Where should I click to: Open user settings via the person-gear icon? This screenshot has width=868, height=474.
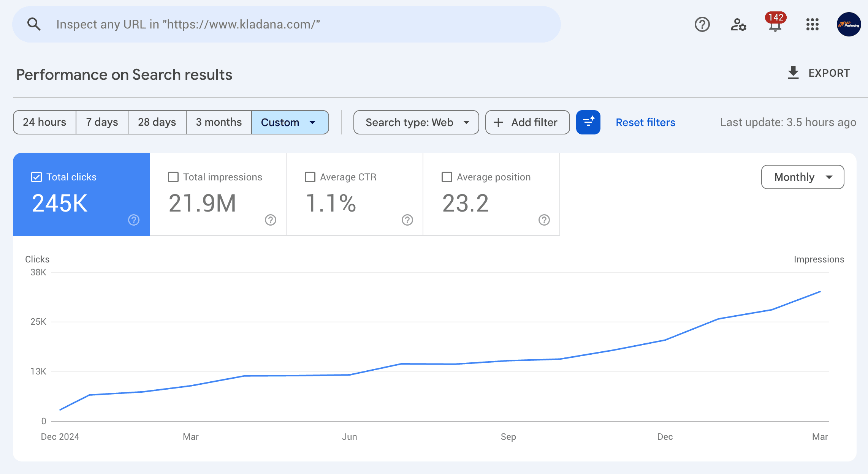tap(738, 24)
